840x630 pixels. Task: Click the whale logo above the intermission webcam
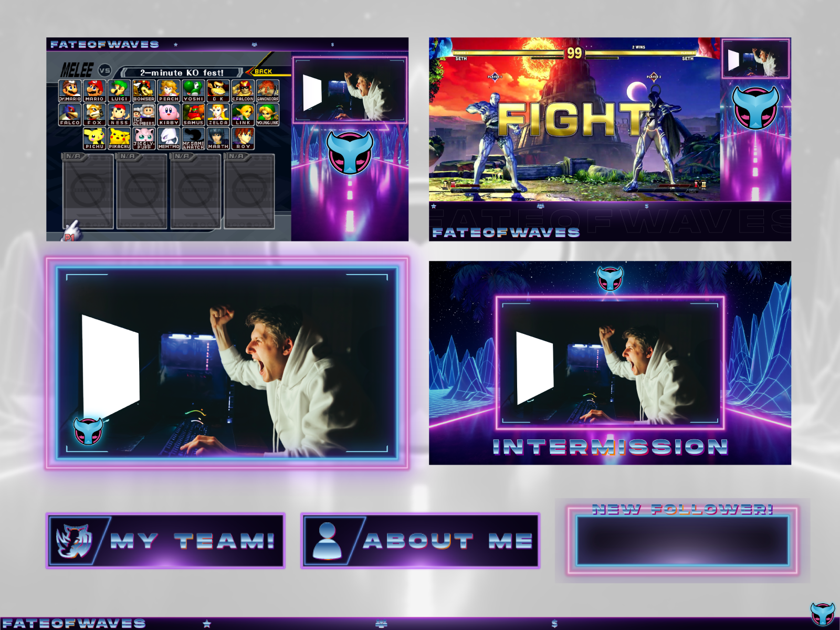tap(610, 279)
